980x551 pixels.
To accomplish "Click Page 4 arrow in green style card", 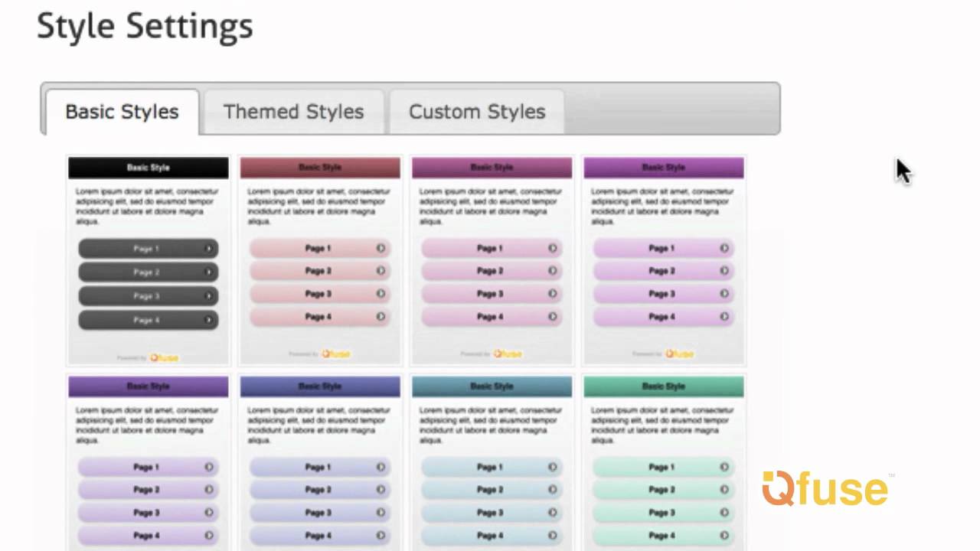I will (724, 536).
